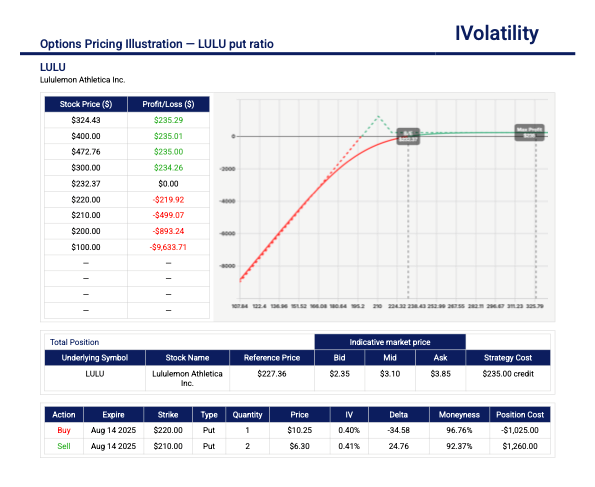
Task: Select the $200.00 stock price cell
Action: (86, 231)
